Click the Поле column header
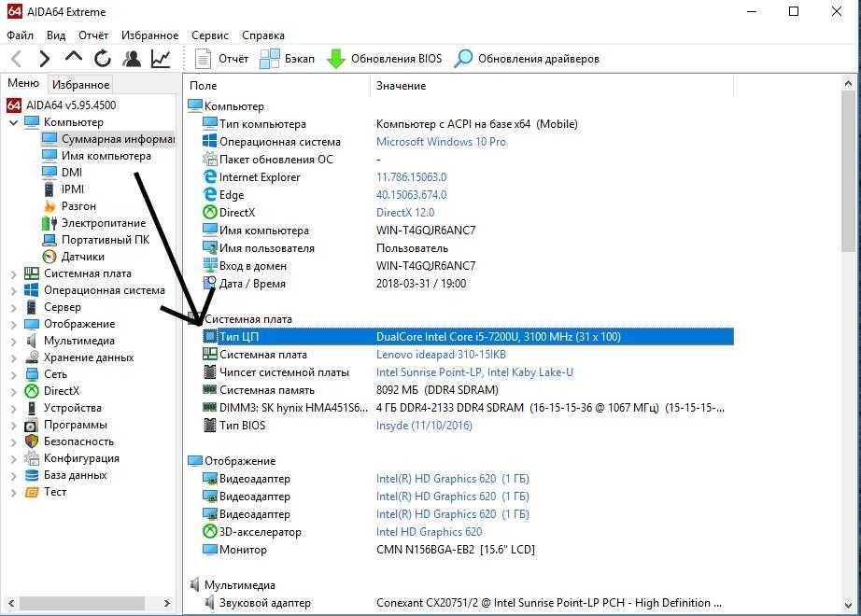This screenshot has height=616, width=861. pyautogui.click(x=278, y=86)
